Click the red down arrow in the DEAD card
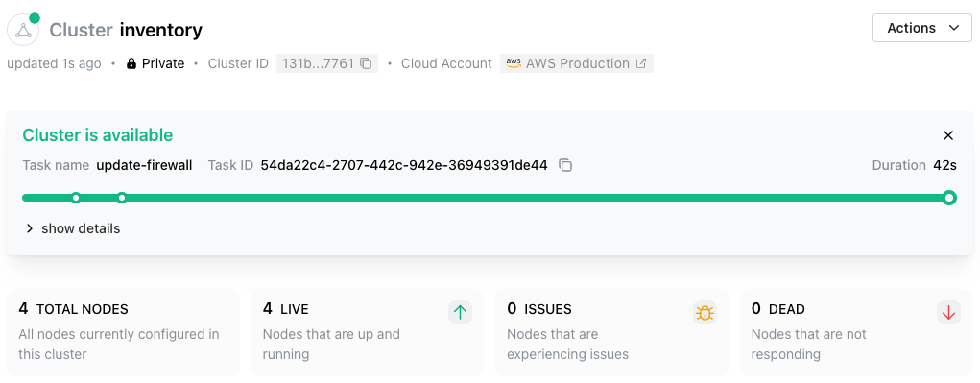Viewport: 980px width, 383px height. click(x=948, y=312)
